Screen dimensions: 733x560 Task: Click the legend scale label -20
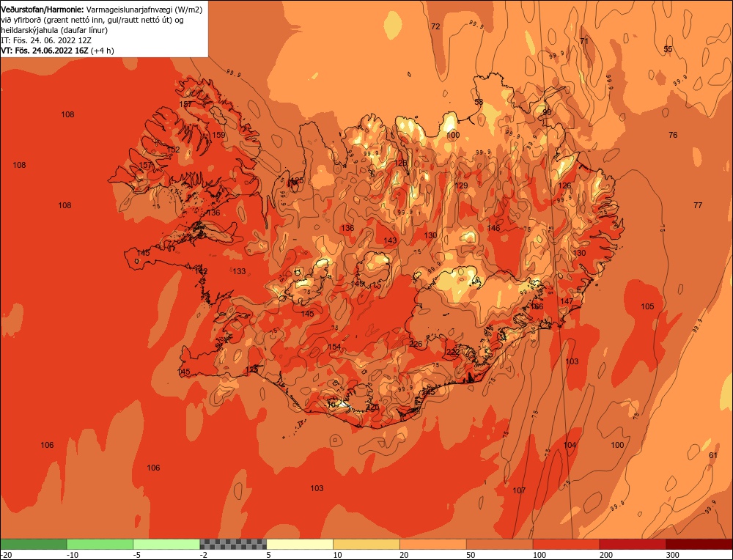pyautogui.click(x=6, y=555)
